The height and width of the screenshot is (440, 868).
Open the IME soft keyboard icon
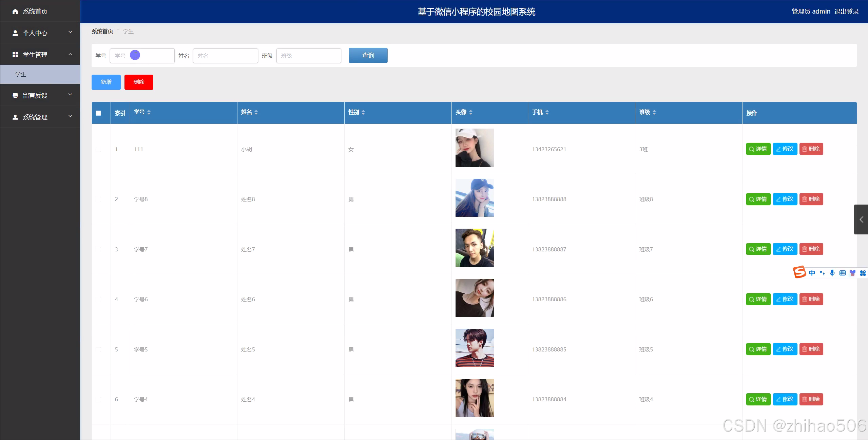click(x=843, y=273)
